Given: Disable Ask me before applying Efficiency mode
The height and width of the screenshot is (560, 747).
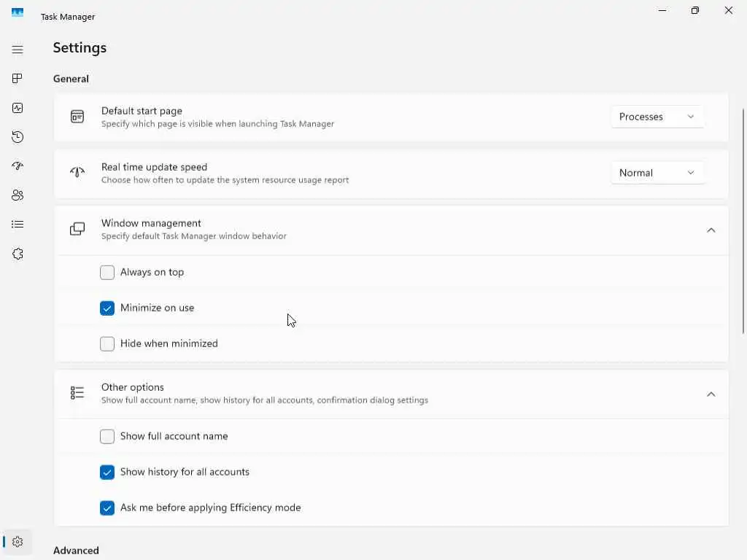Looking at the screenshot, I should coord(107,507).
